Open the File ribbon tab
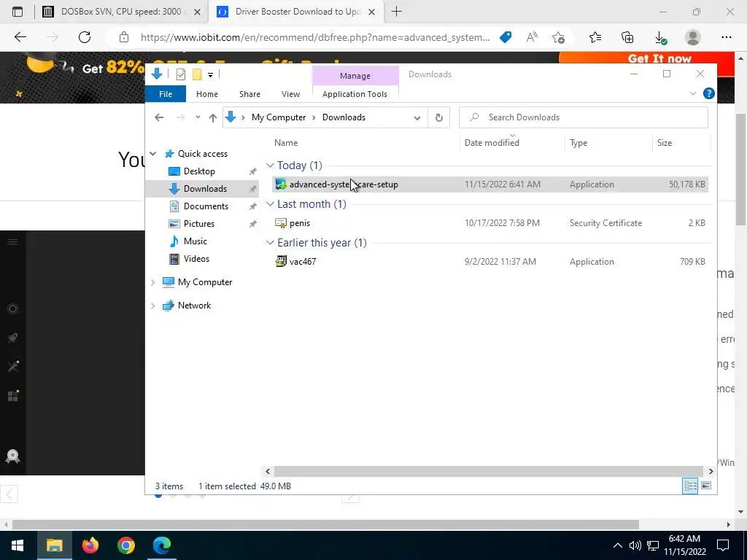This screenshot has width=747, height=560. pyautogui.click(x=166, y=94)
